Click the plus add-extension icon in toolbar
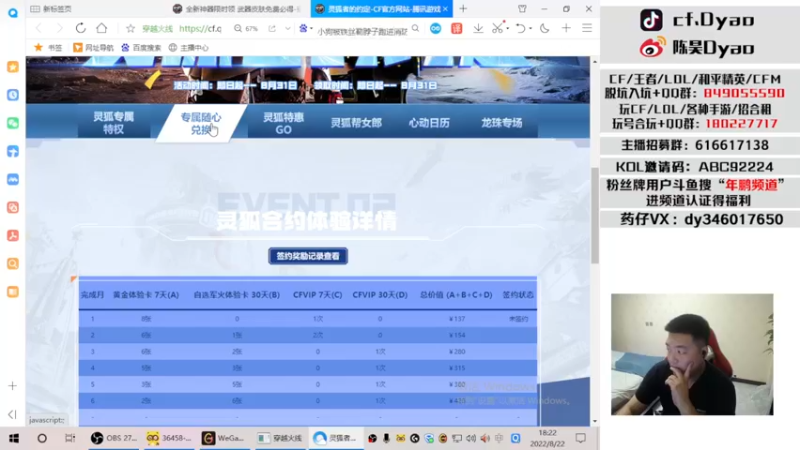This screenshot has height=450, width=800. click(x=566, y=29)
